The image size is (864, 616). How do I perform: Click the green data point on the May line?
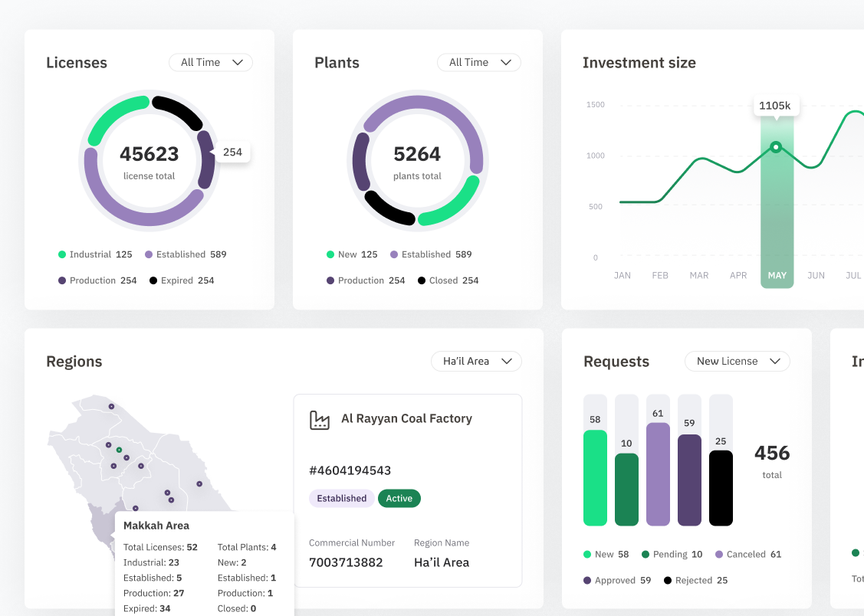coord(776,147)
